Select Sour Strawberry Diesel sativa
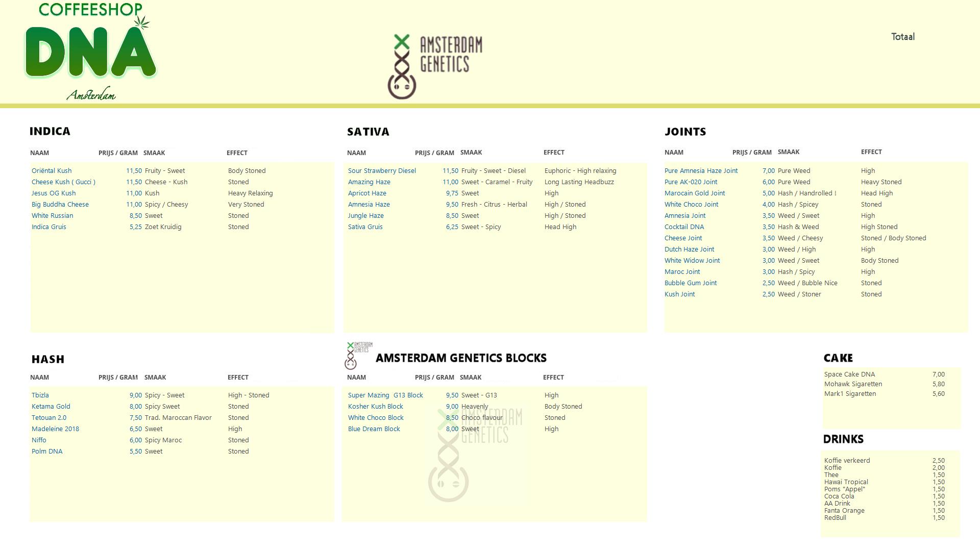This screenshot has height=551, width=980. [382, 171]
